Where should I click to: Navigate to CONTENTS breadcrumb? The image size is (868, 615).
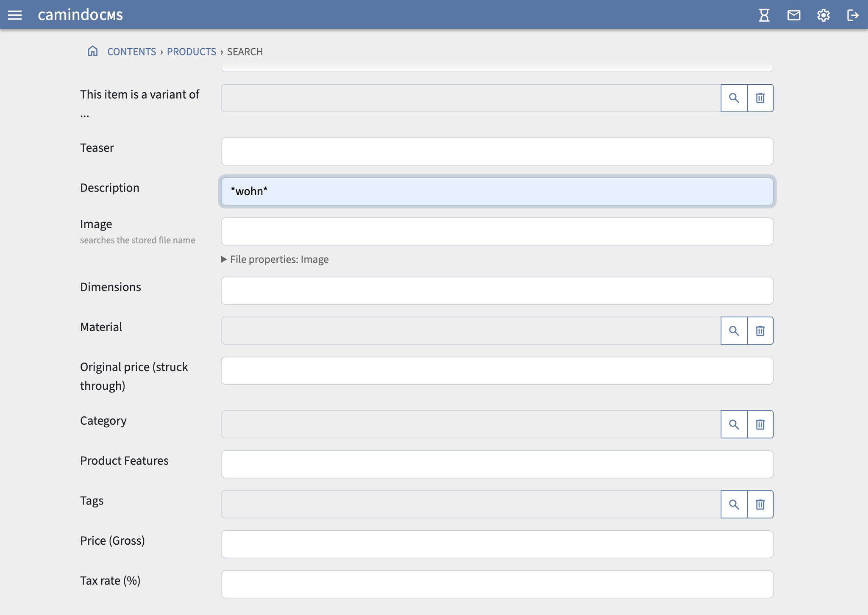(x=131, y=51)
